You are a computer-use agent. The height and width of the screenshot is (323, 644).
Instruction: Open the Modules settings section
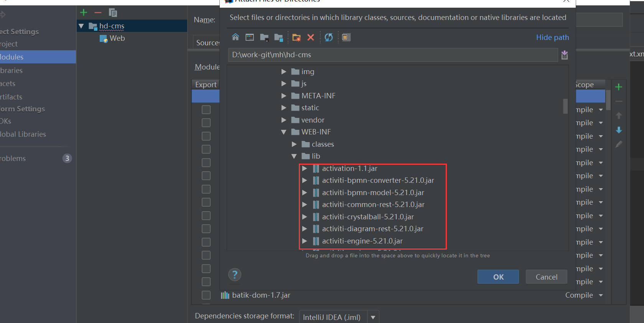click(38, 57)
